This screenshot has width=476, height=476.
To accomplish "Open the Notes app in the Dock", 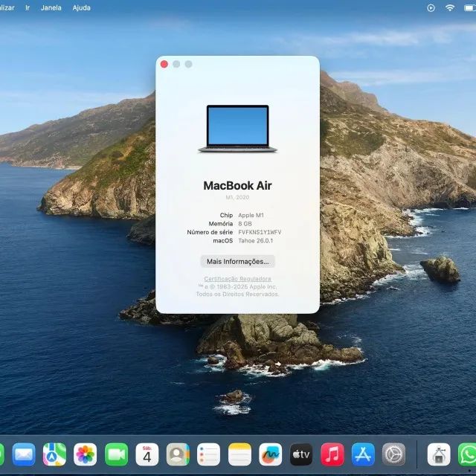I will coord(239,454).
